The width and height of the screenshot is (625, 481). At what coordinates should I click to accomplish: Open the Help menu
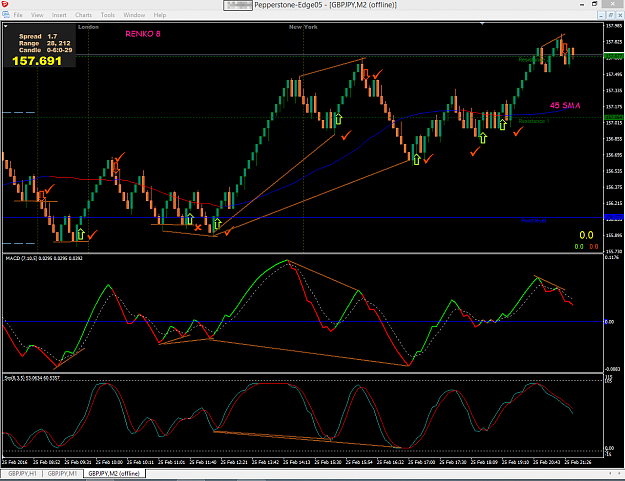(x=159, y=15)
